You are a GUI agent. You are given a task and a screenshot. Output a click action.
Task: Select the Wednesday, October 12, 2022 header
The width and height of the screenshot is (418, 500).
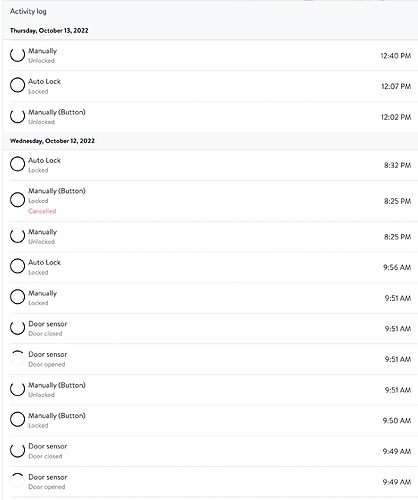(x=52, y=141)
